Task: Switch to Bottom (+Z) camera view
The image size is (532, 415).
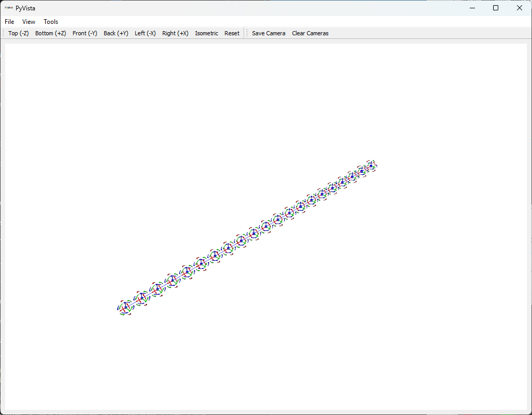Action: coord(50,33)
